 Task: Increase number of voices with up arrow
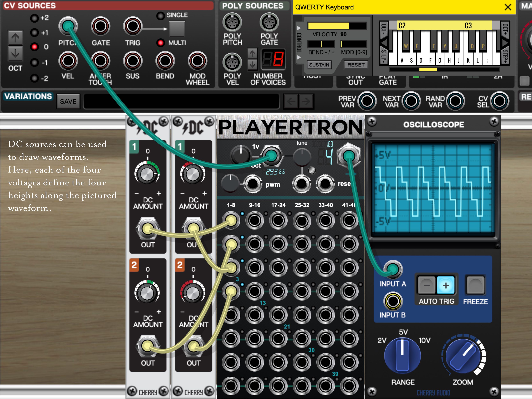click(x=252, y=54)
